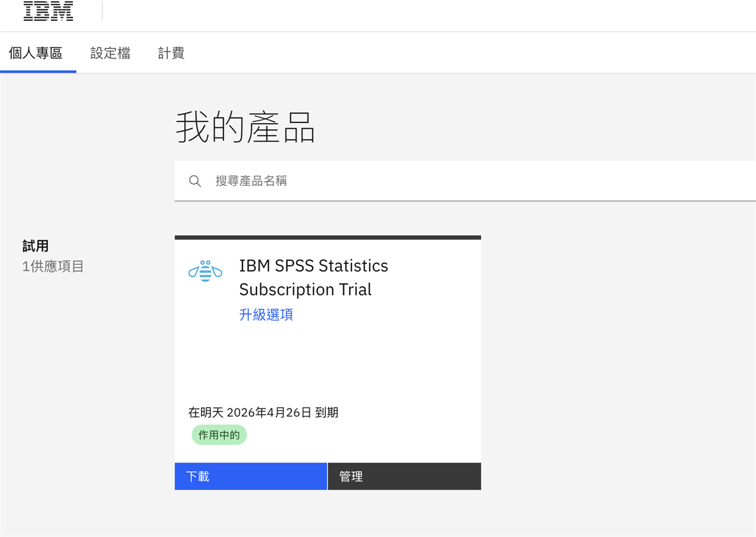The height and width of the screenshot is (537, 756).
Task: Focus the 搜尋產品名稱 search field
Action: click(x=465, y=181)
